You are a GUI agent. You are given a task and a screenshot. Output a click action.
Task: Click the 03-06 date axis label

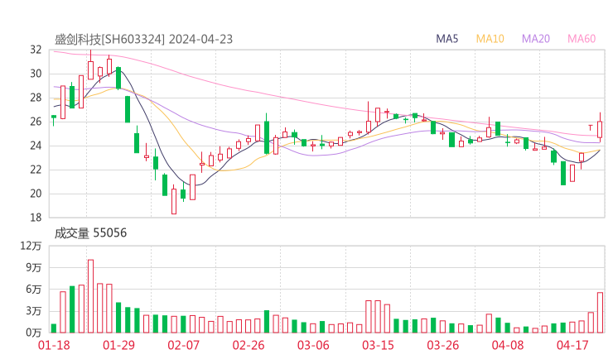[313, 345]
